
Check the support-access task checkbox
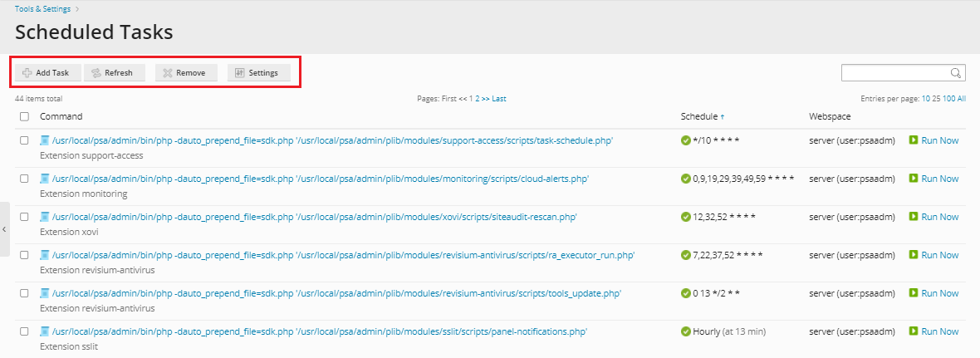click(24, 140)
